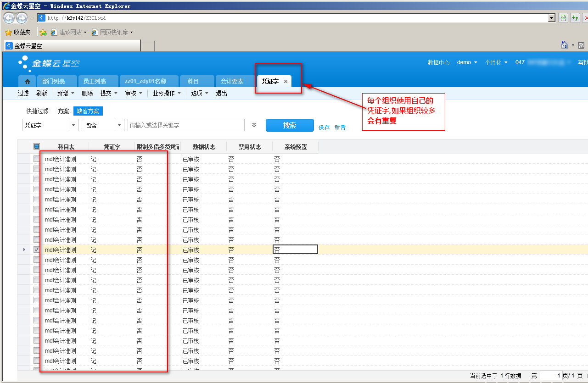
Task: Click the RSS feed icon
Action: coord(581,45)
